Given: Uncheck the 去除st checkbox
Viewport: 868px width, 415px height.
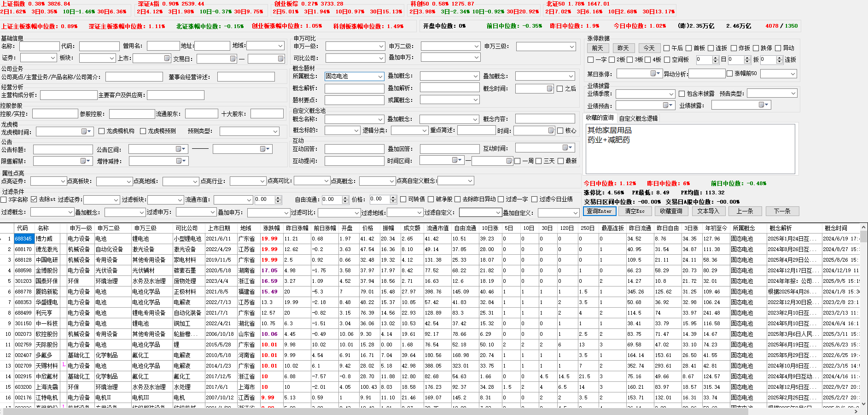Looking at the screenshot, I should point(34,199).
